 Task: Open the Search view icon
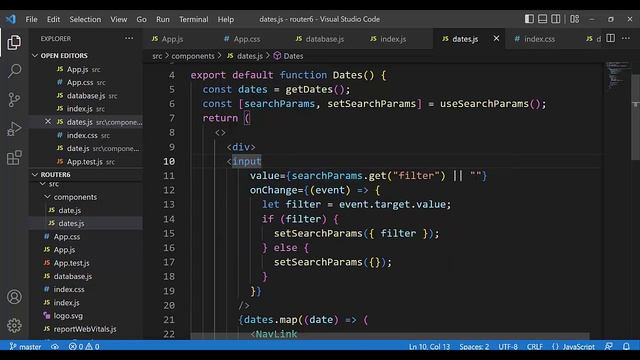[14, 71]
